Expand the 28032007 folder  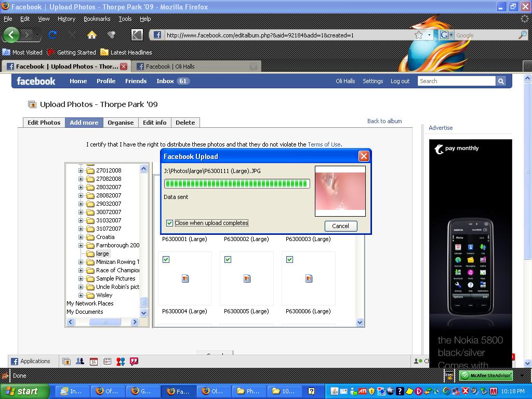coord(81,187)
